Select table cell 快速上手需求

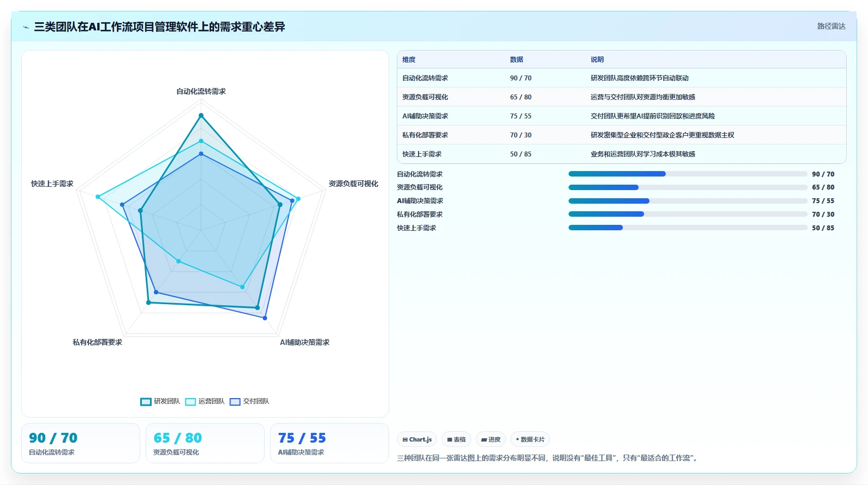coord(422,154)
